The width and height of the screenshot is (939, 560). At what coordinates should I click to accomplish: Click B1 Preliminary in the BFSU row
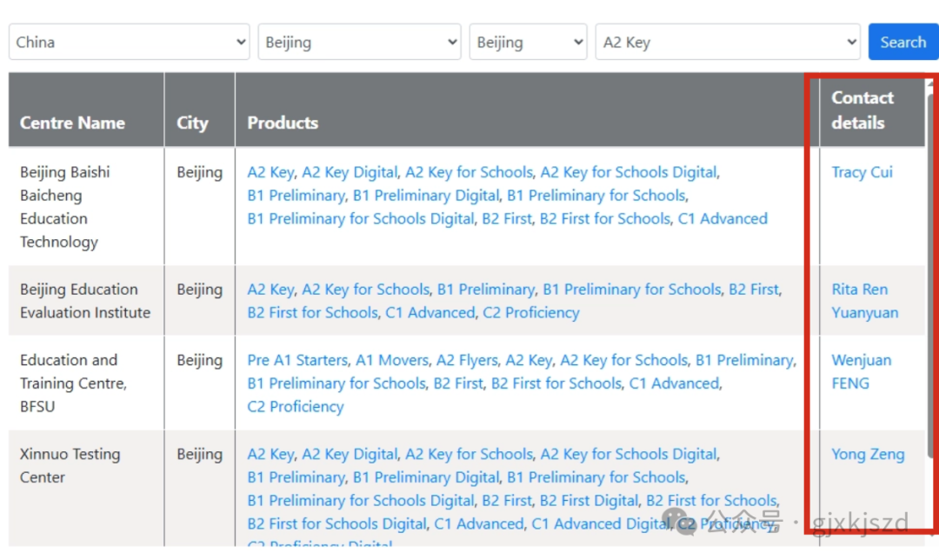tap(744, 361)
